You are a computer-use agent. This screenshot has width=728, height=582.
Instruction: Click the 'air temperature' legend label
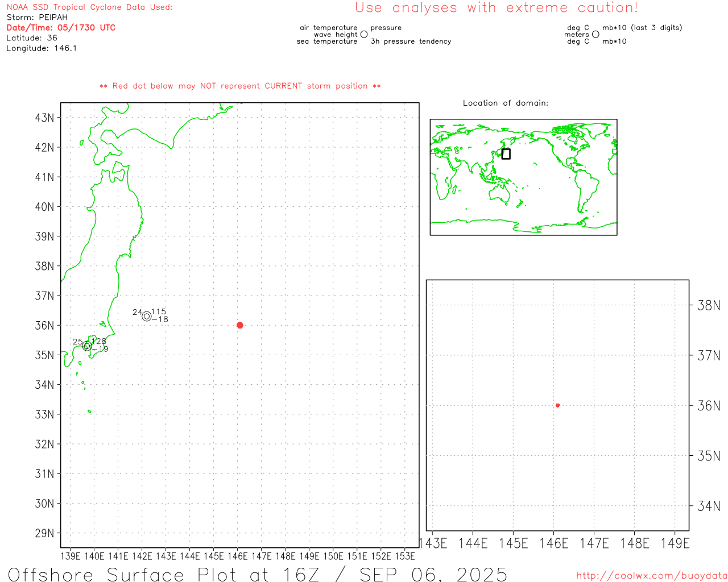(x=329, y=28)
